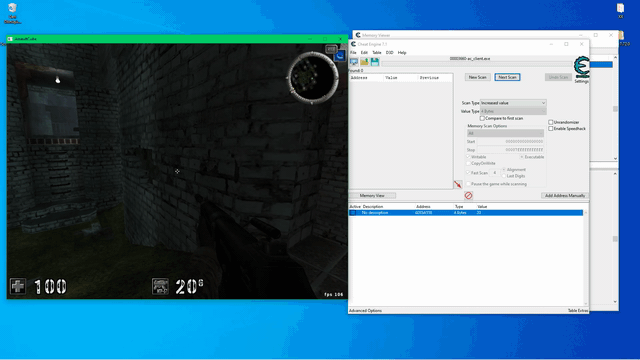Select the No description address table row
Screen dimensions: 640x360
pyautogui.click(x=466, y=213)
